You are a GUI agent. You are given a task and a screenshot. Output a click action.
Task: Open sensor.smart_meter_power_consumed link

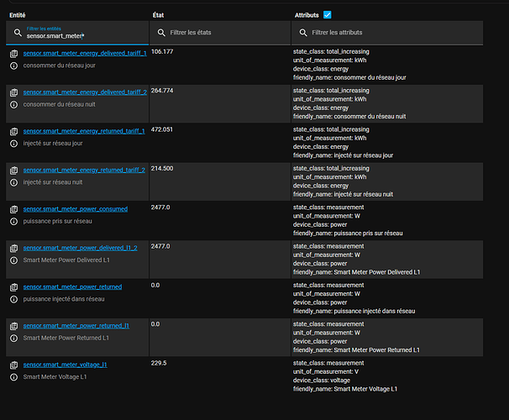click(x=76, y=208)
